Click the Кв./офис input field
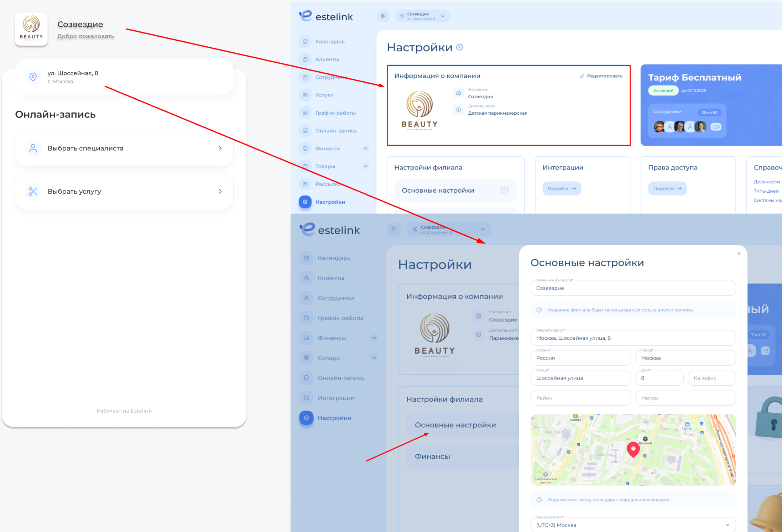 pos(712,378)
